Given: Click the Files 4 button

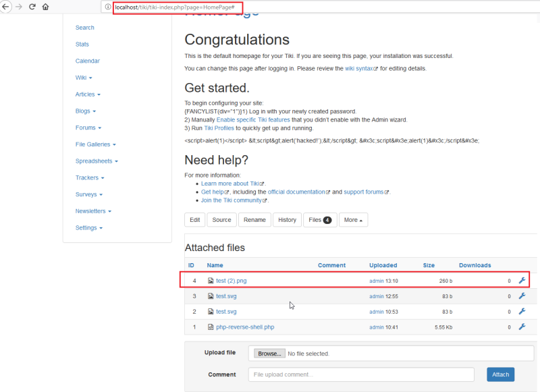Looking at the screenshot, I should coord(320,220).
